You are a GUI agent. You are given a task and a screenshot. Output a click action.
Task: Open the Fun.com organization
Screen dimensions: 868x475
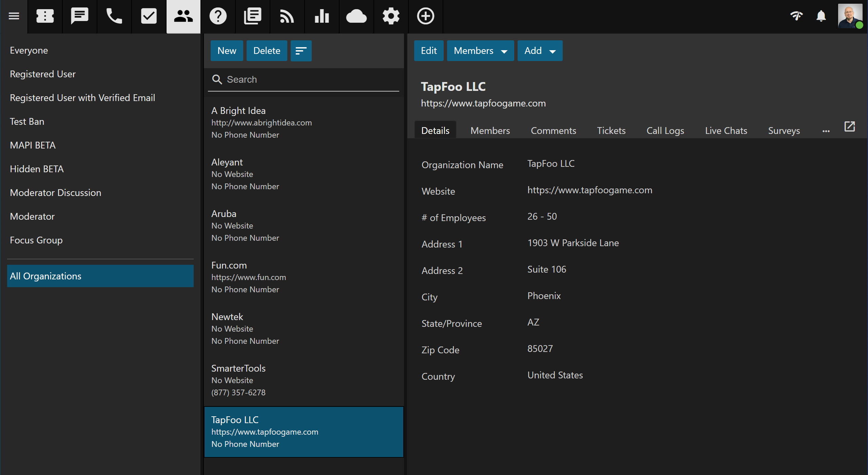(304, 277)
